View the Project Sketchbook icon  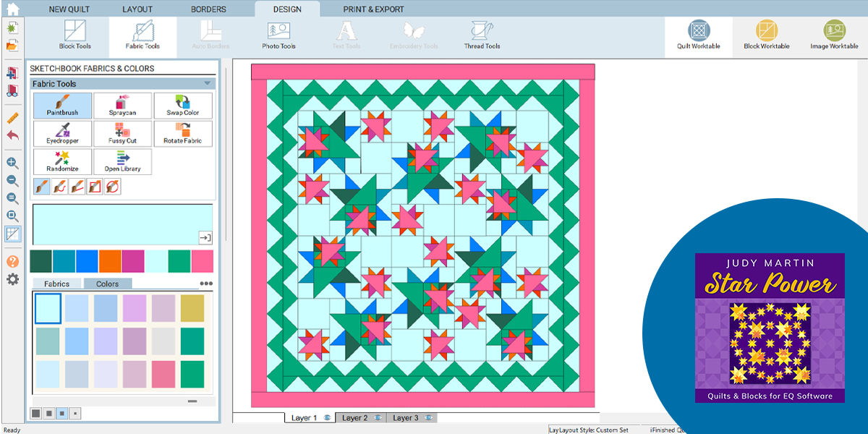[x=12, y=91]
